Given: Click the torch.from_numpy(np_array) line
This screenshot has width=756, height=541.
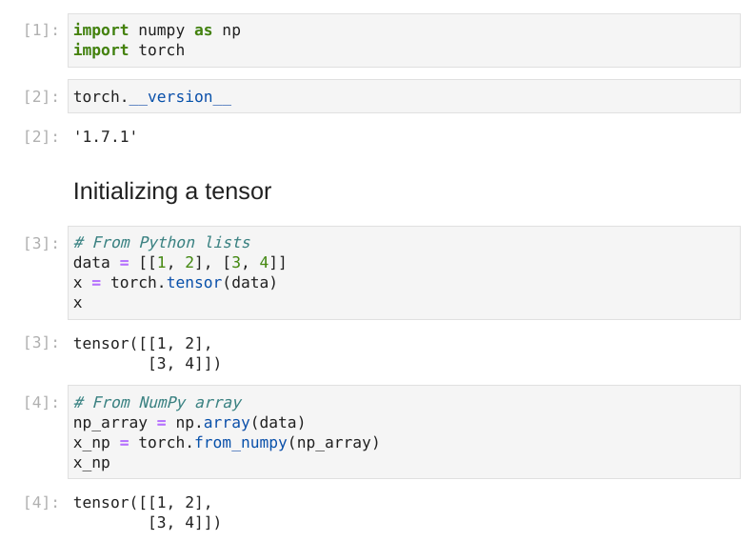Looking at the screenshot, I should tap(226, 442).
